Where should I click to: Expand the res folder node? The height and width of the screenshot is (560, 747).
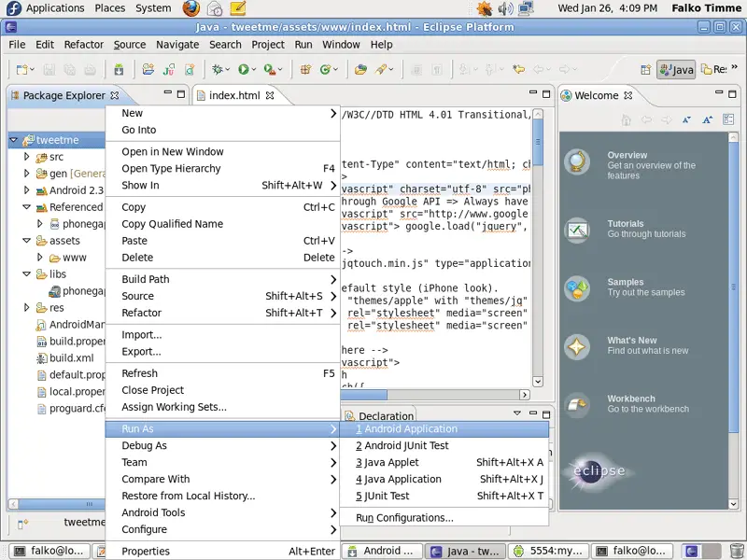[x=27, y=308]
